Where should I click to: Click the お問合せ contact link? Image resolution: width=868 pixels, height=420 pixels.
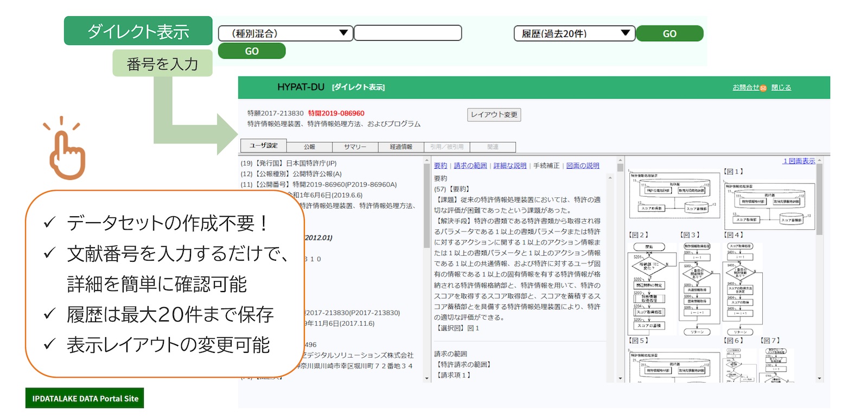tap(746, 87)
